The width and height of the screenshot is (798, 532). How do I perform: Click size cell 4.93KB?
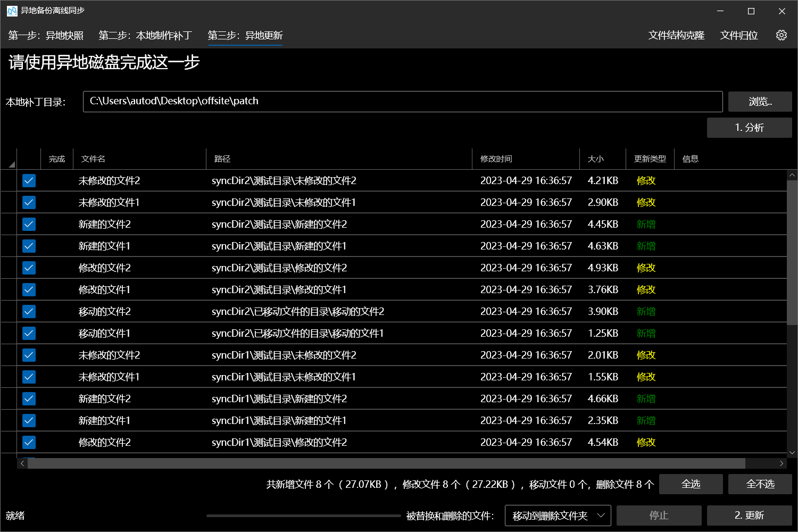click(x=603, y=268)
